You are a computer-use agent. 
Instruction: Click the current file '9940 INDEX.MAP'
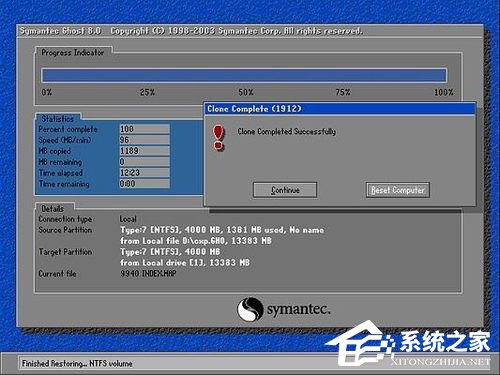pos(148,274)
